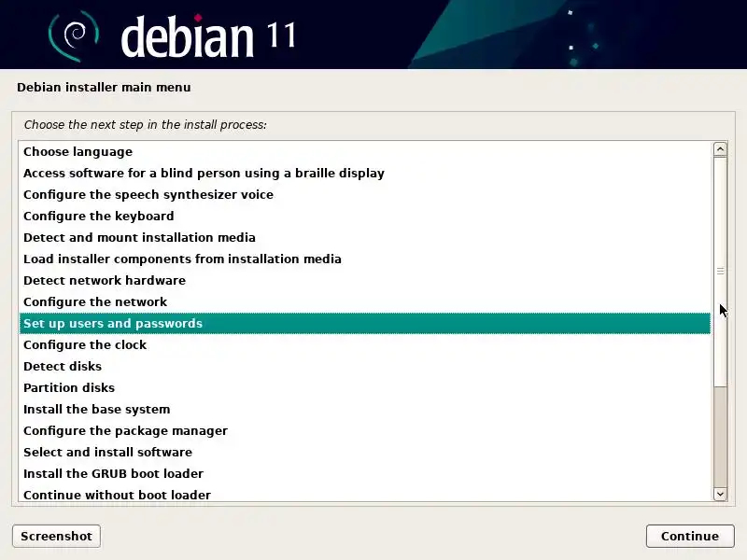Screen dimensions: 747x560
Task: Select Configure the keyboard step
Action: click(365, 217)
